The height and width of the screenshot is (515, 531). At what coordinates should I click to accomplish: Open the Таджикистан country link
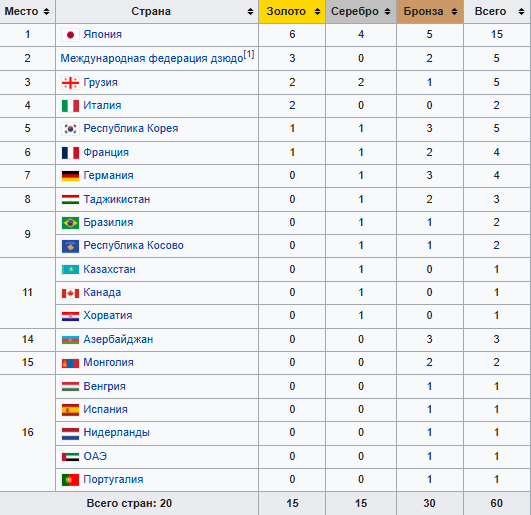116,199
